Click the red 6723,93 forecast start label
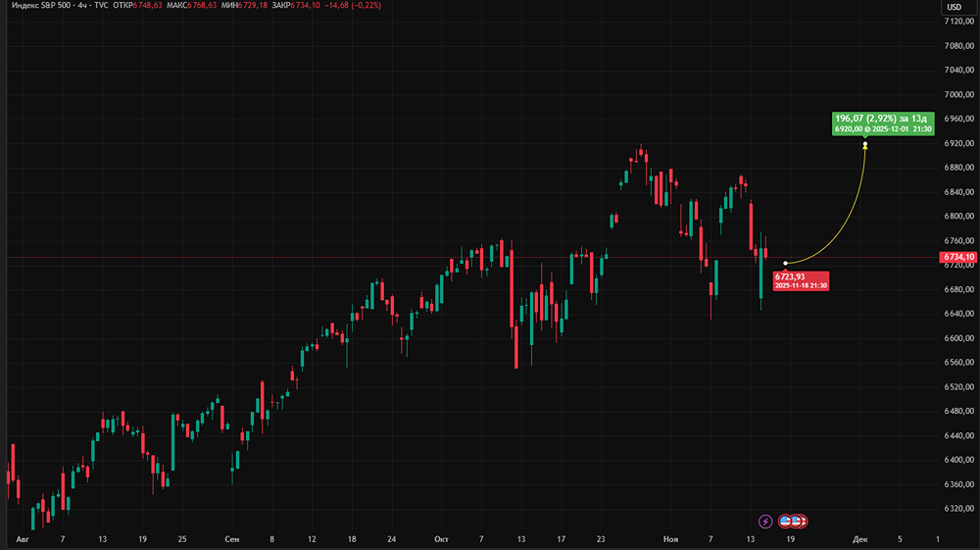 coord(801,280)
